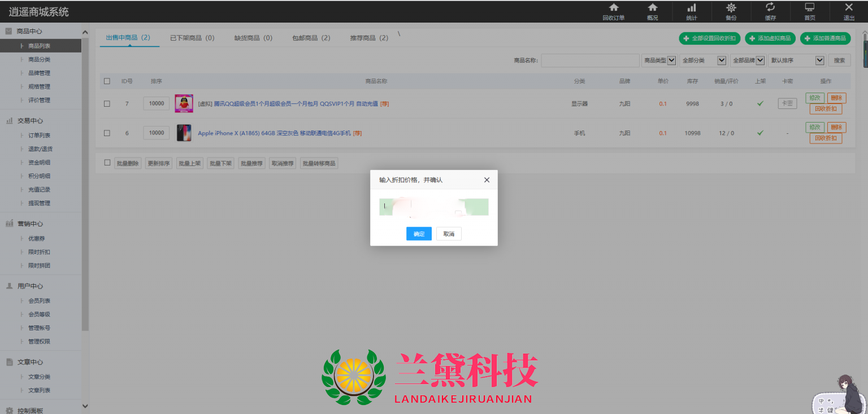Viewport: 868px width, 414px height.
Task: Tick the checkbox for product ID 7
Action: pos(107,103)
